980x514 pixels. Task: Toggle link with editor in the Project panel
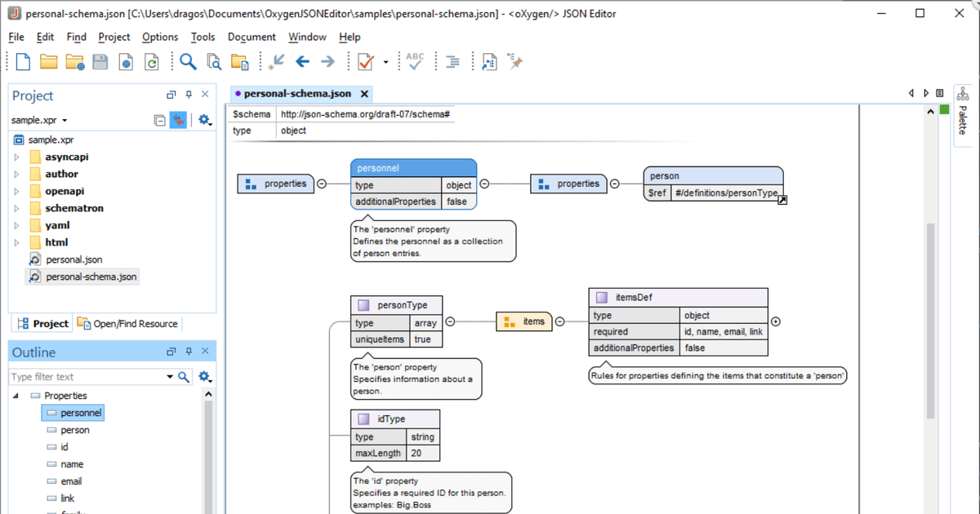coord(178,120)
